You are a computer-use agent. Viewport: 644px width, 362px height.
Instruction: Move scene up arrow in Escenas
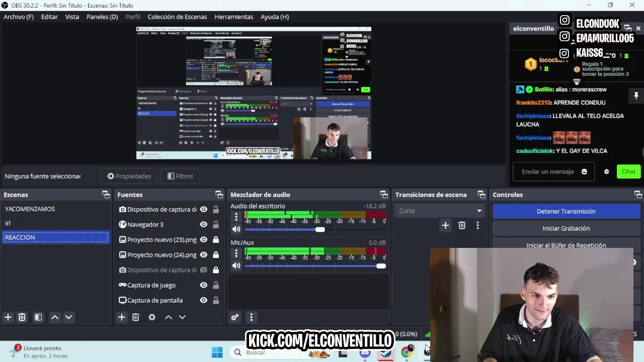[55, 317]
